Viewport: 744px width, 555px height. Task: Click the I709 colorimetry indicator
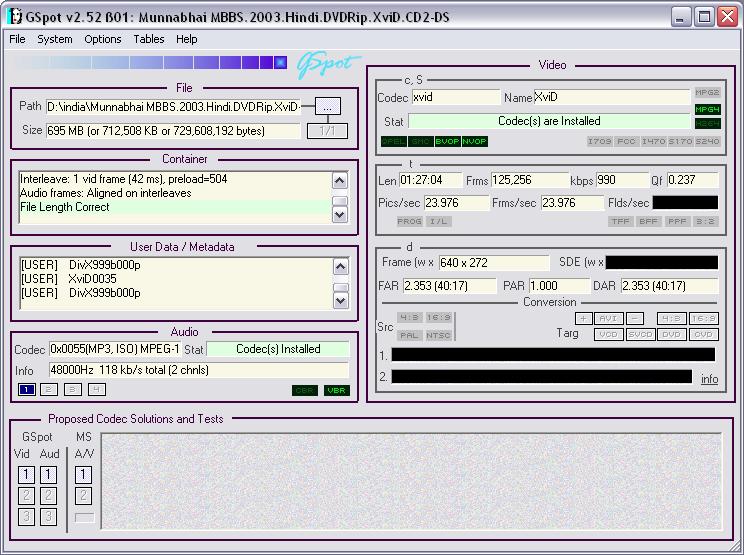point(600,141)
